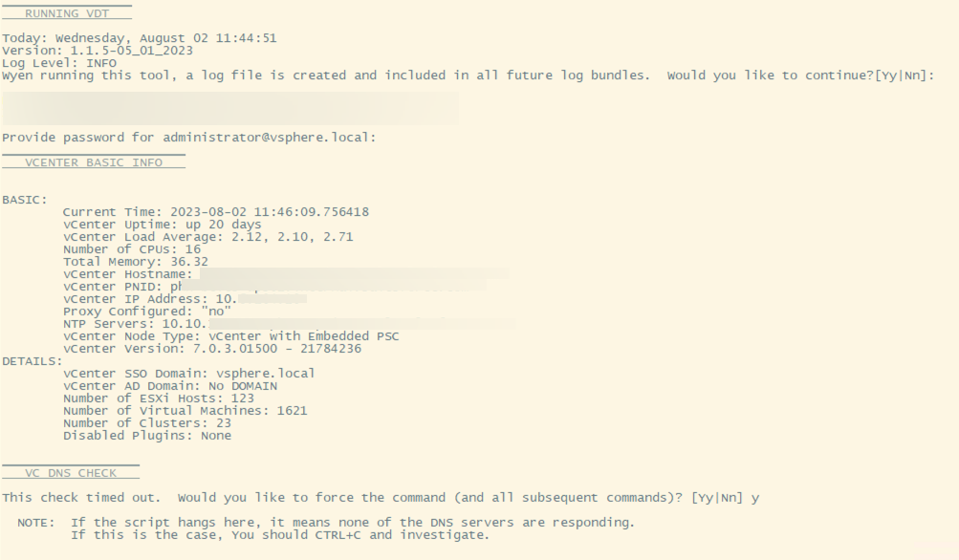Click the Current Time value line
The width and height of the screenshot is (959, 560).
pos(215,212)
